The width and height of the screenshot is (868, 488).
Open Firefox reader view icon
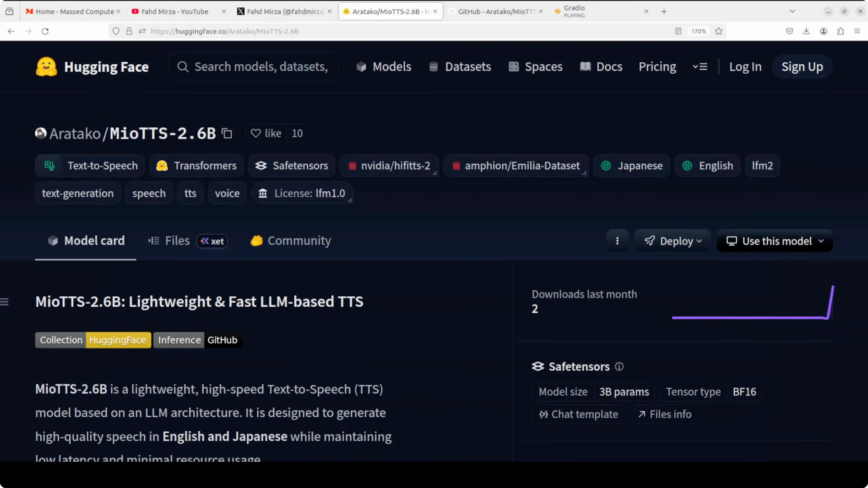pyautogui.click(x=678, y=31)
